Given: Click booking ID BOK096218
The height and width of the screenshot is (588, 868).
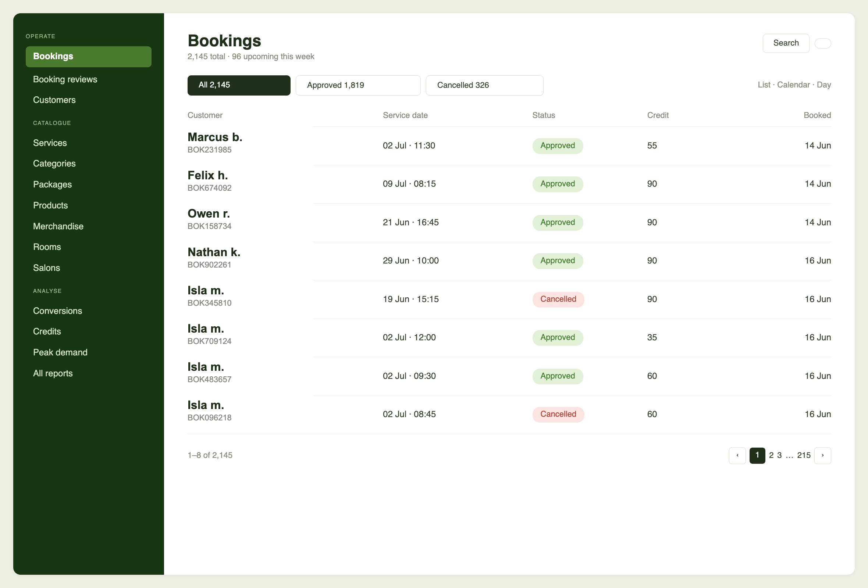Looking at the screenshot, I should click(209, 417).
